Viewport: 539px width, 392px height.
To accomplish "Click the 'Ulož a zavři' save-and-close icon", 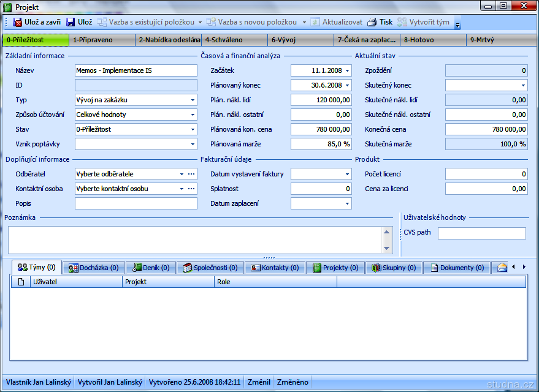I will pyautogui.click(x=18, y=23).
